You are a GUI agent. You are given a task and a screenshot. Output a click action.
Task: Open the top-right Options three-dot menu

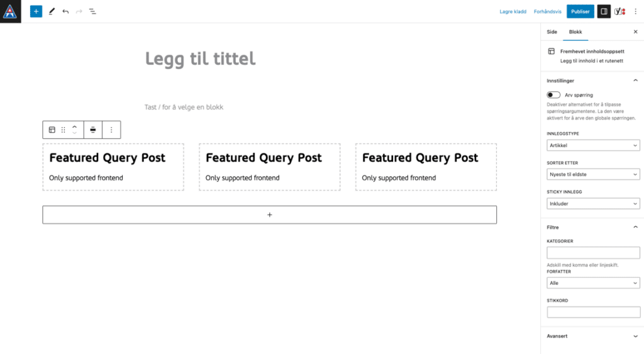point(635,11)
